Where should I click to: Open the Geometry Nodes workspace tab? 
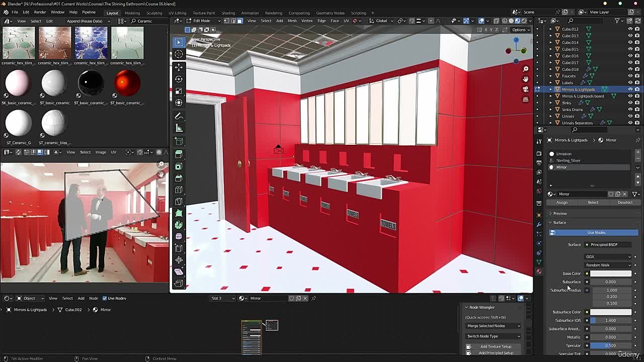pos(330,13)
